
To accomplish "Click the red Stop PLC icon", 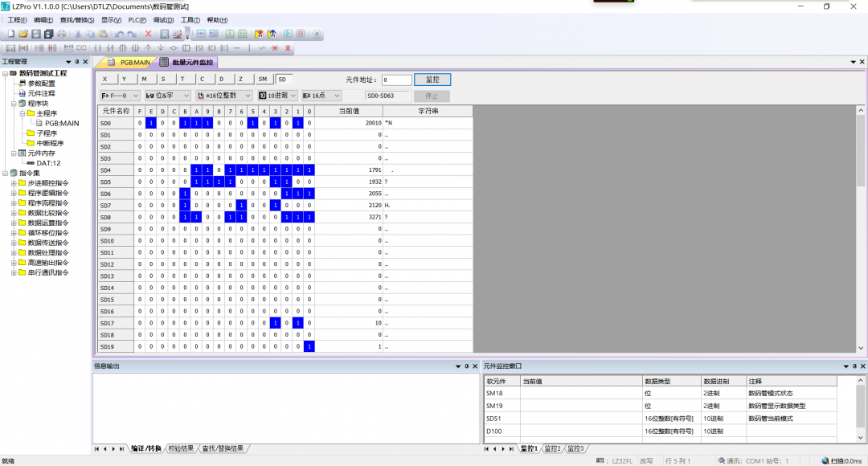I will coord(301,35).
